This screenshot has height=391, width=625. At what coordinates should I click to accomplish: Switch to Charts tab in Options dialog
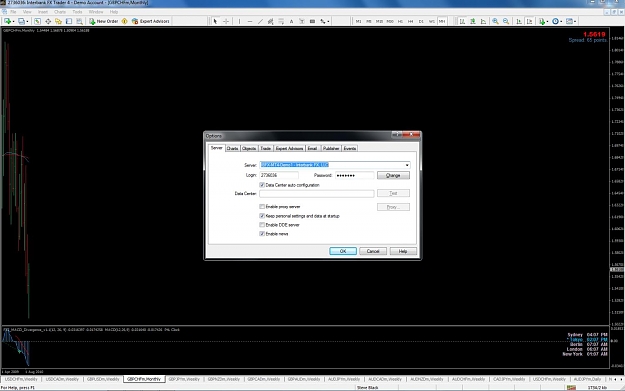pyautogui.click(x=232, y=149)
